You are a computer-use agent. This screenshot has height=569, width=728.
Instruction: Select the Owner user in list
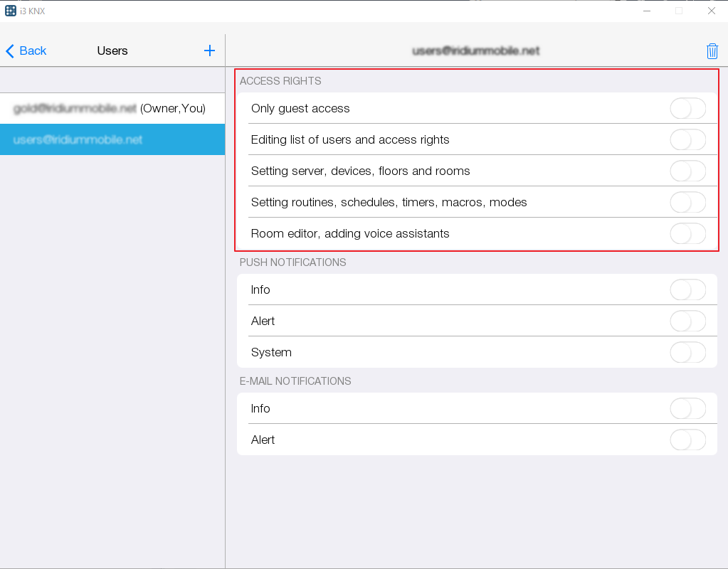110,109
